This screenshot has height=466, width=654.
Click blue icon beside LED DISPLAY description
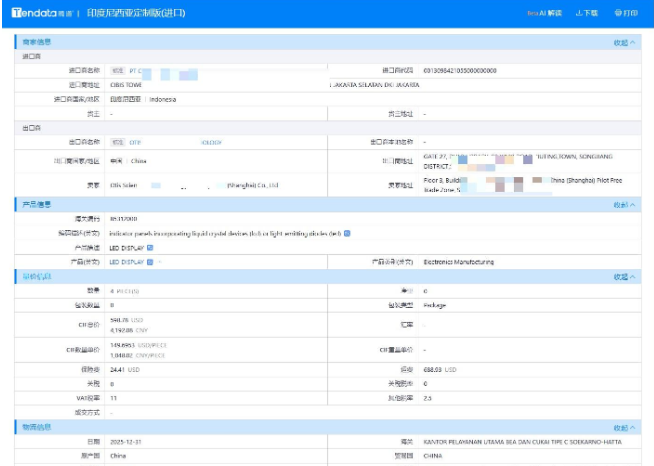click(150, 247)
